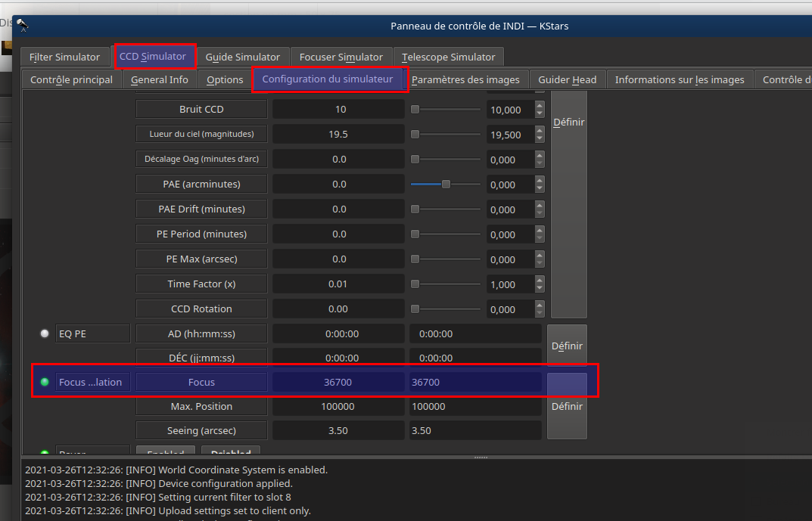Viewport: 812px width, 521px height.
Task: Click the Lueur du ciel 19,500 field
Action: click(511, 135)
